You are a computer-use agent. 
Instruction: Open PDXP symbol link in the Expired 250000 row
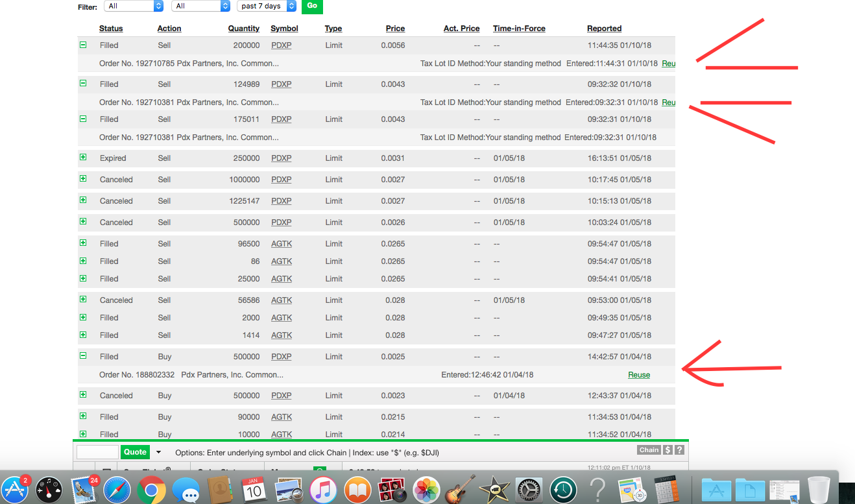coord(282,158)
